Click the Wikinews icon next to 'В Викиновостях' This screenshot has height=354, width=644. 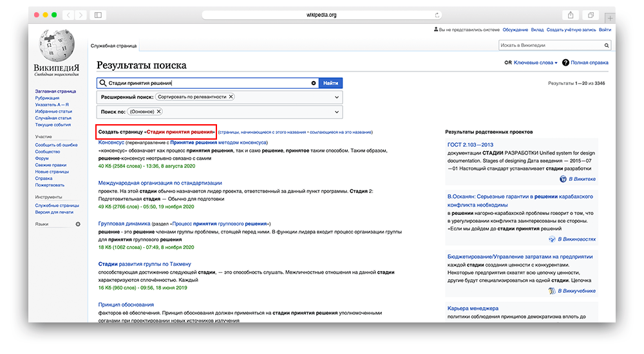coord(552,239)
